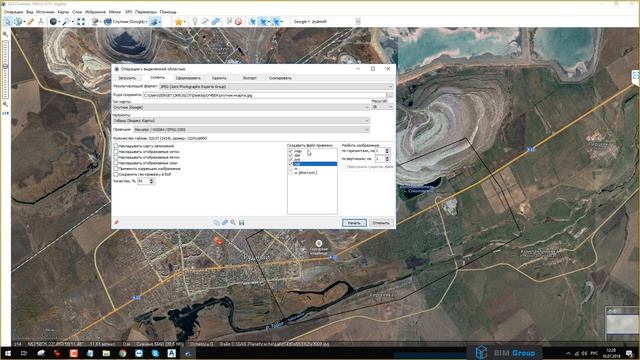Expand selection tool dropdown arrow
The width and height of the screenshot is (640, 360).
pos(24,22)
